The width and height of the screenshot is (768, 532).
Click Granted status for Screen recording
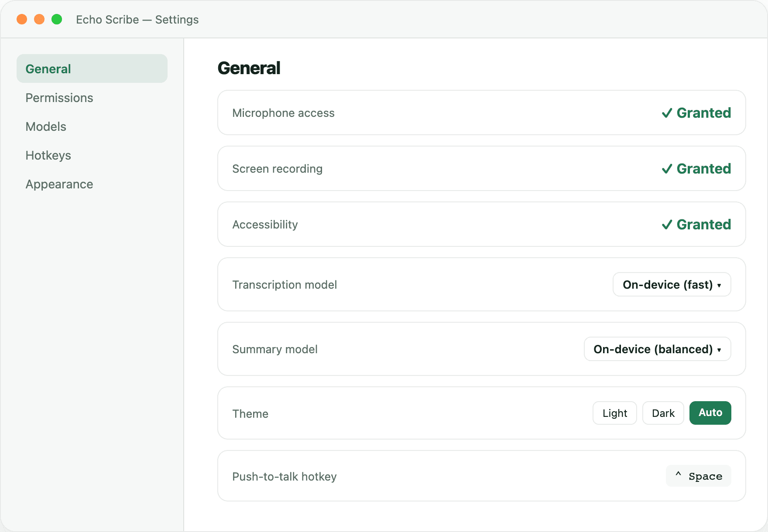pyautogui.click(x=696, y=169)
